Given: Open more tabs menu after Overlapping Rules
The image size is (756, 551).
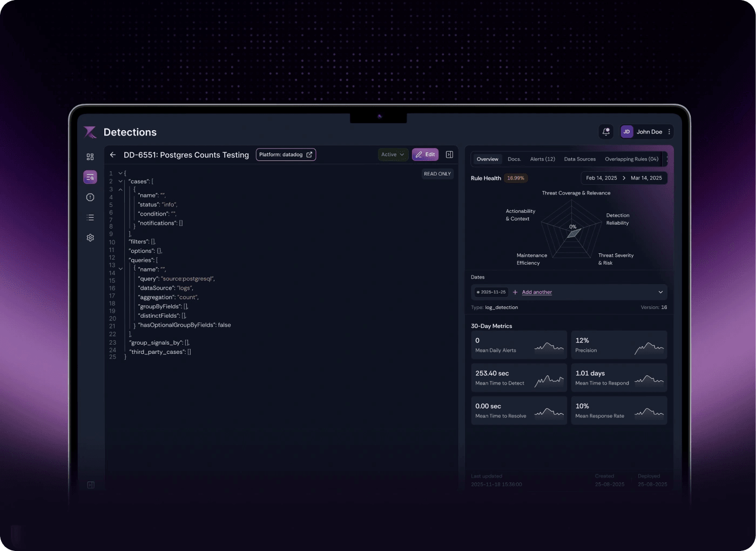Looking at the screenshot, I should (x=667, y=159).
